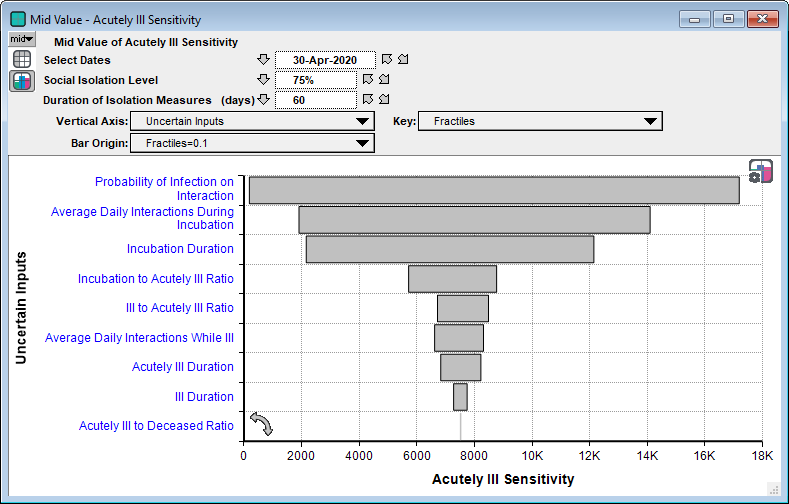Click the Acutely Ill Duration bar
Viewport: 789px width, 504px height.
[x=461, y=368]
